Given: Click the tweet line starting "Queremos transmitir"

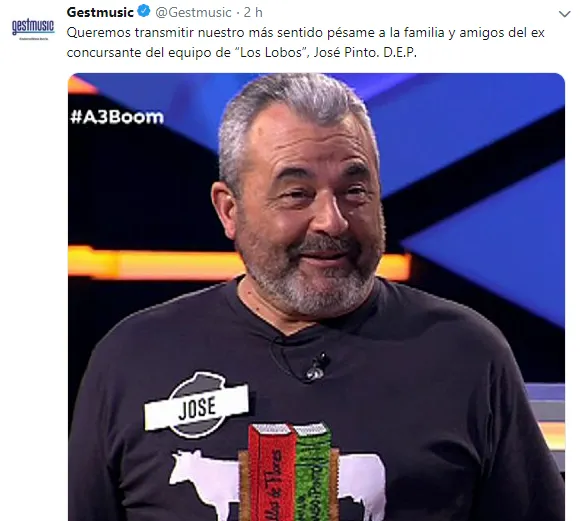Looking at the screenshot, I should (x=305, y=33).
